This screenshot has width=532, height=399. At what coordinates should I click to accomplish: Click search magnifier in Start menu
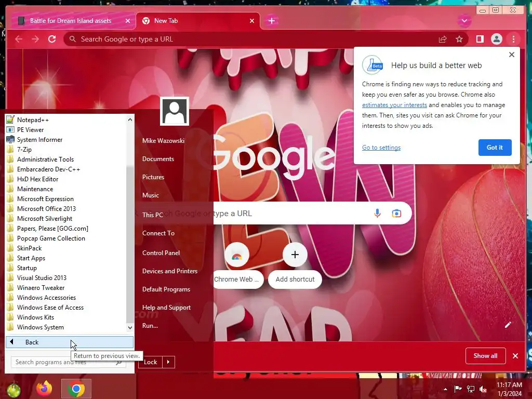pyautogui.click(x=119, y=362)
